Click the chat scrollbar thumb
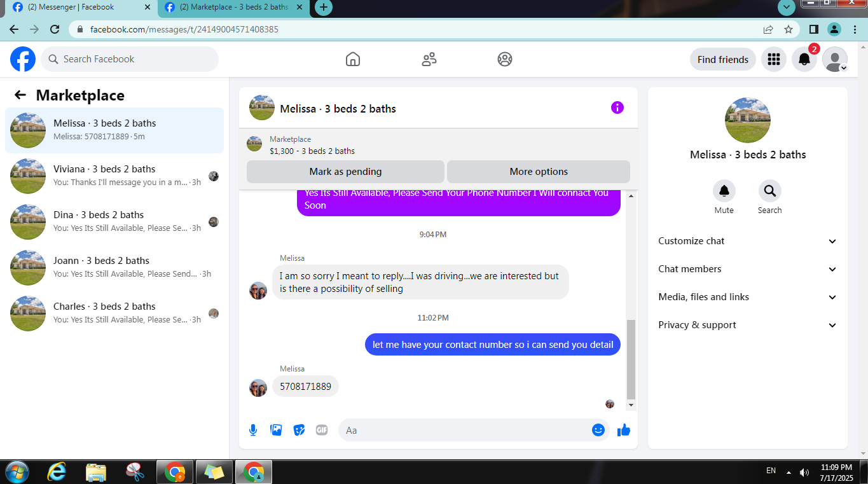Image resolution: width=868 pixels, height=484 pixels. (631, 359)
